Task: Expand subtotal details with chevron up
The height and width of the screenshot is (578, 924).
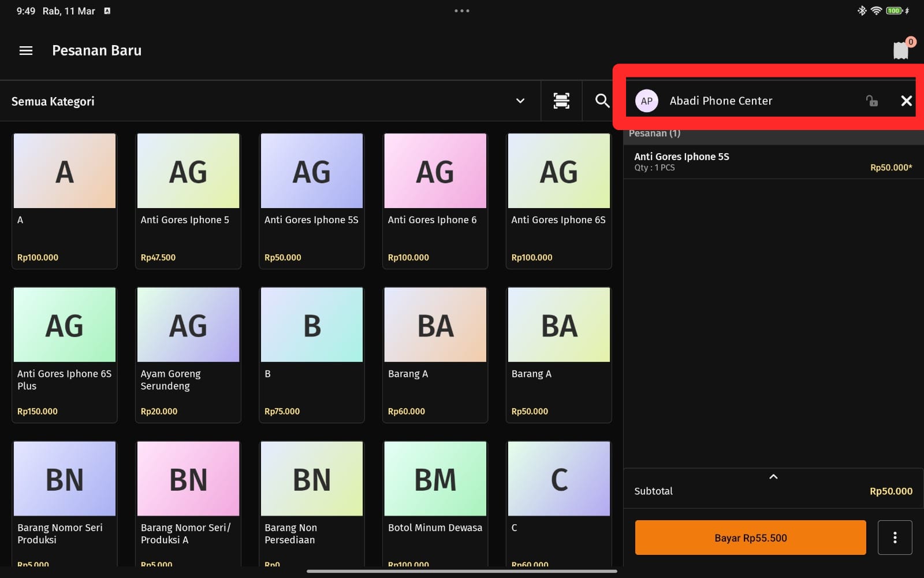Action: 773,477
